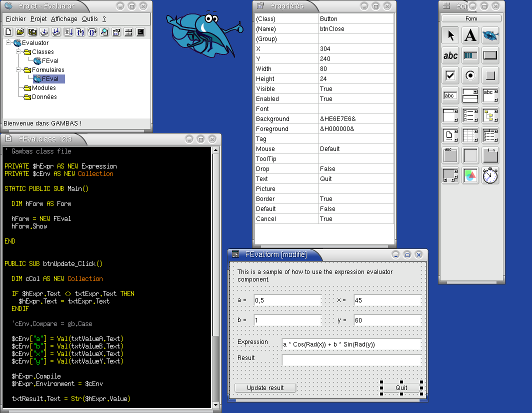Viewport: 532px width, 413px height.
Task: Click the Mouse property value Default
Action: click(356, 149)
